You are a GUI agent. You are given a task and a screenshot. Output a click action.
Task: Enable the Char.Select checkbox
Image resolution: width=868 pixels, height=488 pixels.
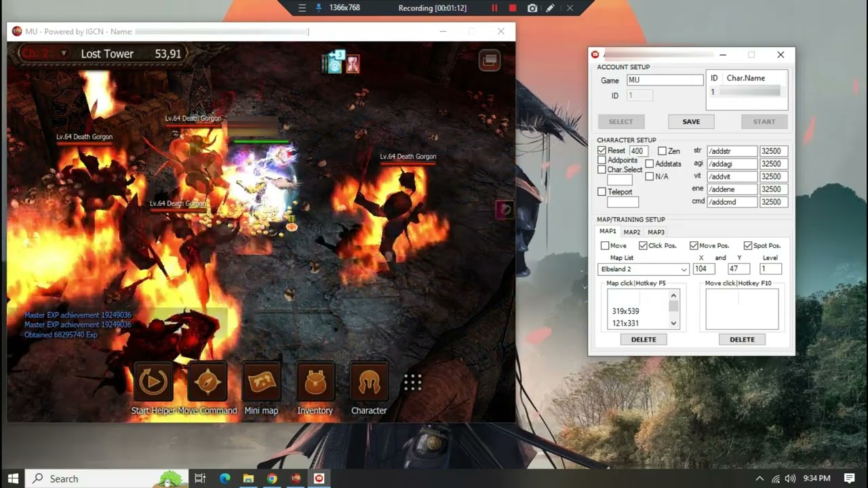601,170
